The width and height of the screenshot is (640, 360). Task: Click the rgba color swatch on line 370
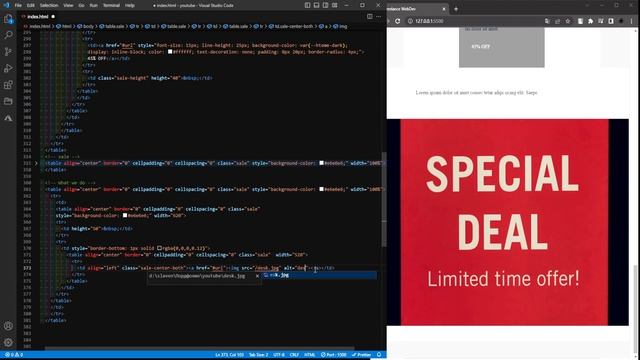coord(160,248)
